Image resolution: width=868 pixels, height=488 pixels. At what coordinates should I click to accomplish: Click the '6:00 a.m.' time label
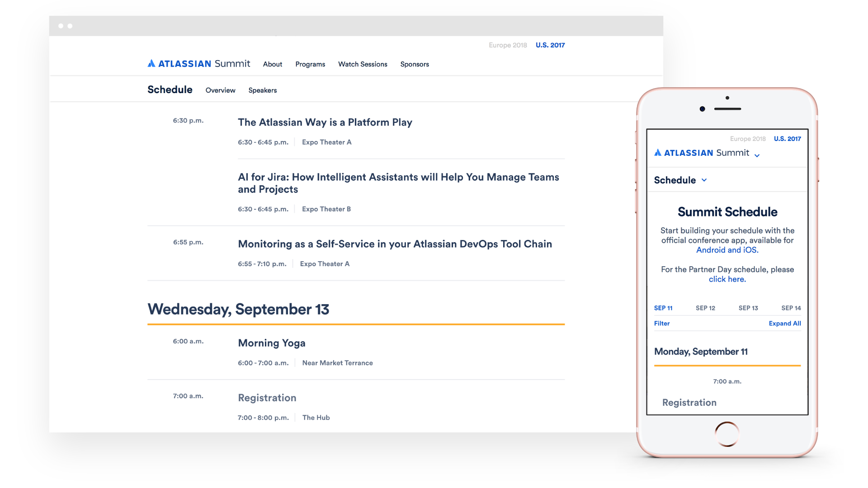click(188, 342)
